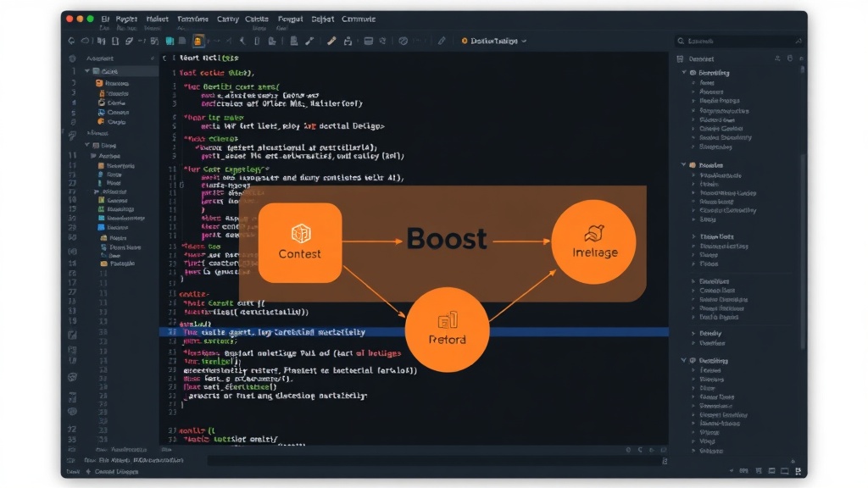Image resolution: width=868 pixels, height=488 pixels.
Task: Open the Comnone menu in the menu bar
Action: (359, 19)
